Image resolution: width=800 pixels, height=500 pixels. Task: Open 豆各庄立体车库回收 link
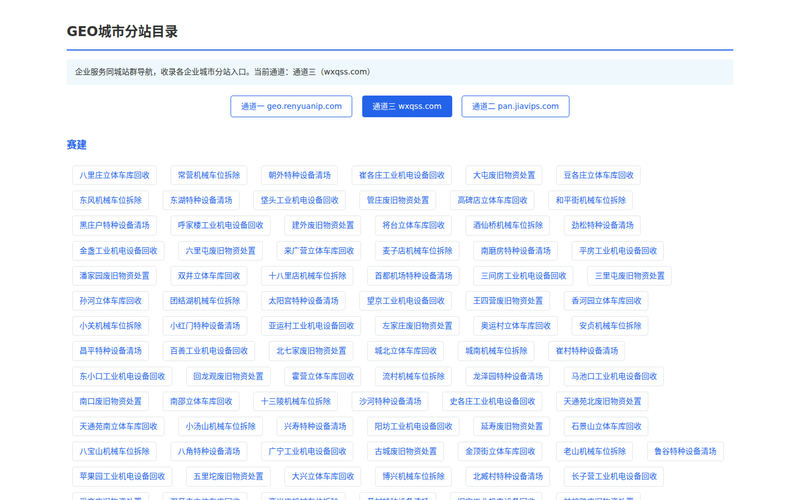(x=598, y=175)
